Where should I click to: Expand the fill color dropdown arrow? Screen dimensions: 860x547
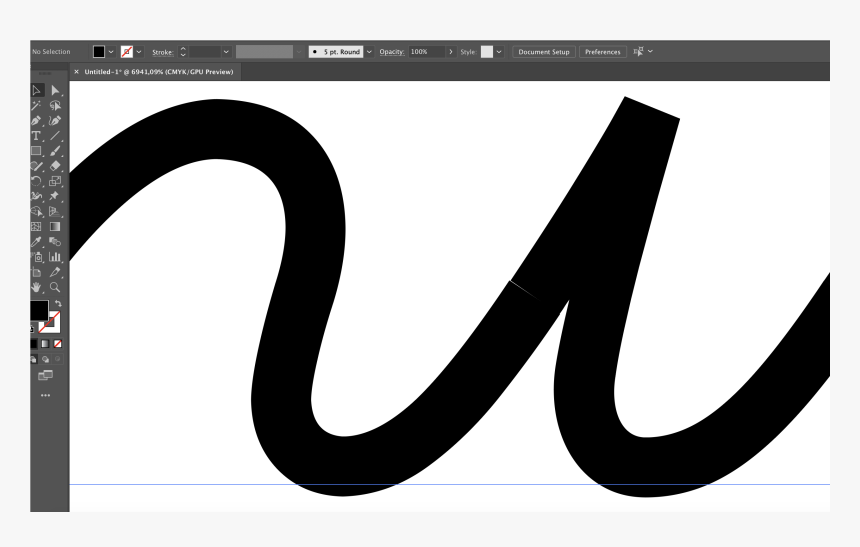[x=111, y=52]
